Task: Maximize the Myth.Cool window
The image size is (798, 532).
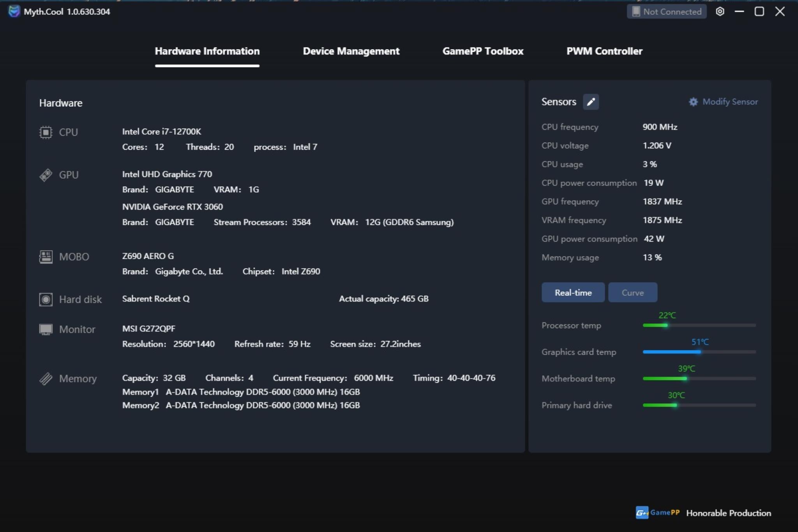Action: coord(759,12)
